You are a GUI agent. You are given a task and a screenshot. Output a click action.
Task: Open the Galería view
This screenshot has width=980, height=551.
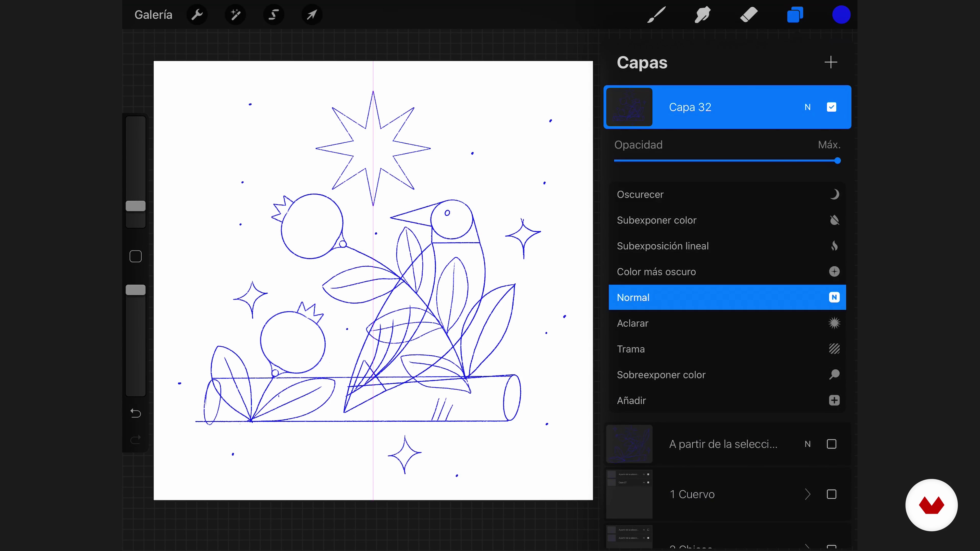click(153, 15)
